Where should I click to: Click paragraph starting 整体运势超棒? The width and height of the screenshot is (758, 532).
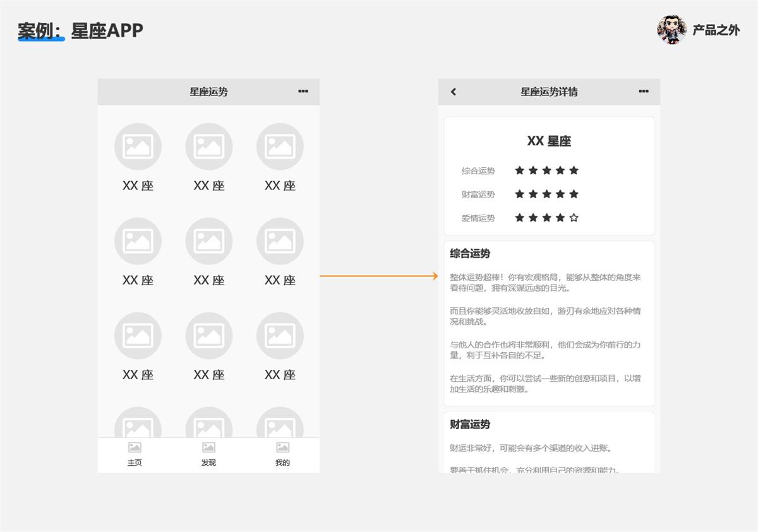(546, 283)
